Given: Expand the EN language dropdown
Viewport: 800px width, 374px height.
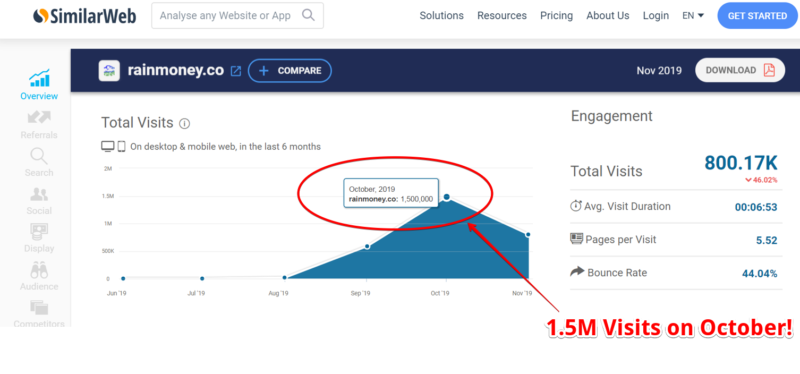Looking at the screenshot, I should pyautogui.click(x=693, y=16).
